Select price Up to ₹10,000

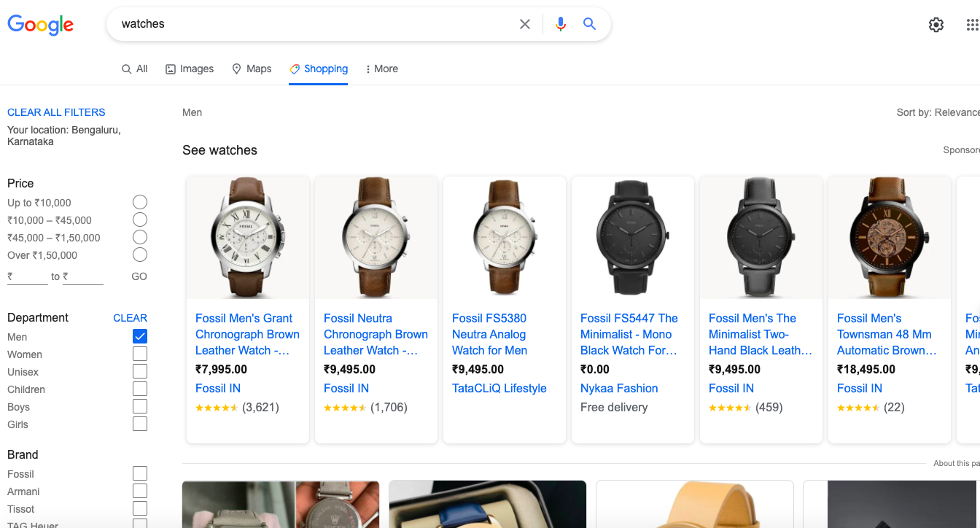140,202
